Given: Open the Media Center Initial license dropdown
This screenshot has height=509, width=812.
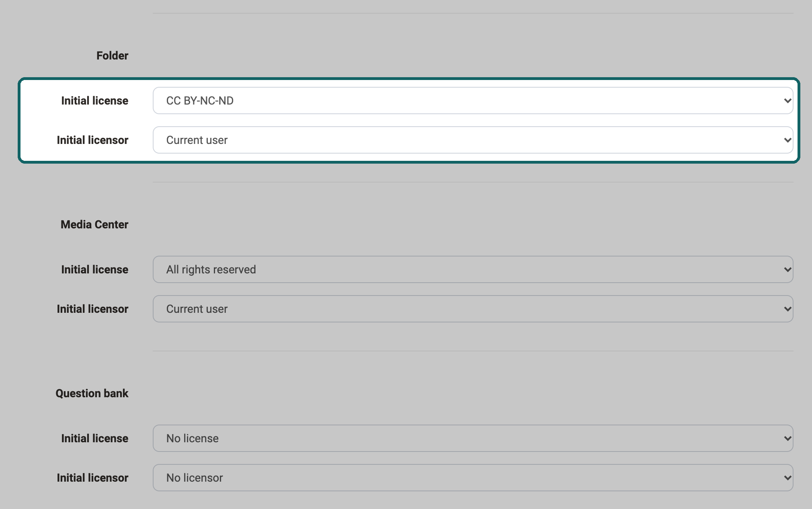Looking at the screenshot, I should point(473,269).
